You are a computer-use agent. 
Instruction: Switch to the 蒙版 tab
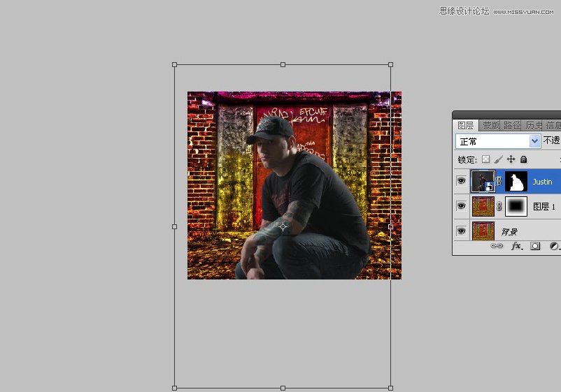(491, 125)
